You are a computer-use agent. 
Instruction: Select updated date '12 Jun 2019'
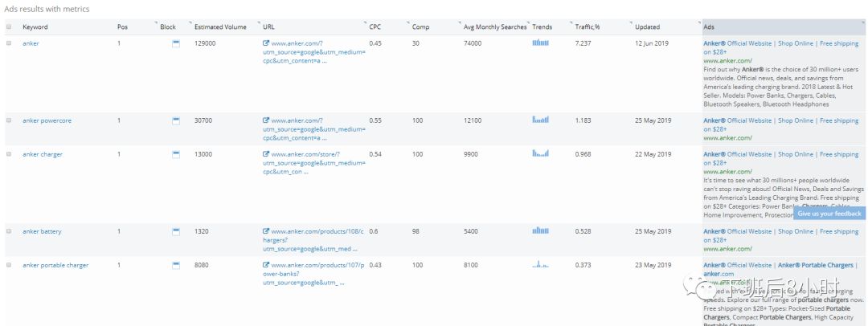pos(652,43)
